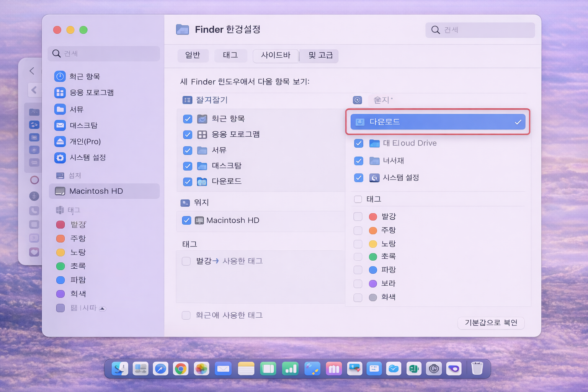Viewport: 588px width, 392px height.
Task: Toggle the 대스크탐 checkbox in the list
Action: [188, 166]
